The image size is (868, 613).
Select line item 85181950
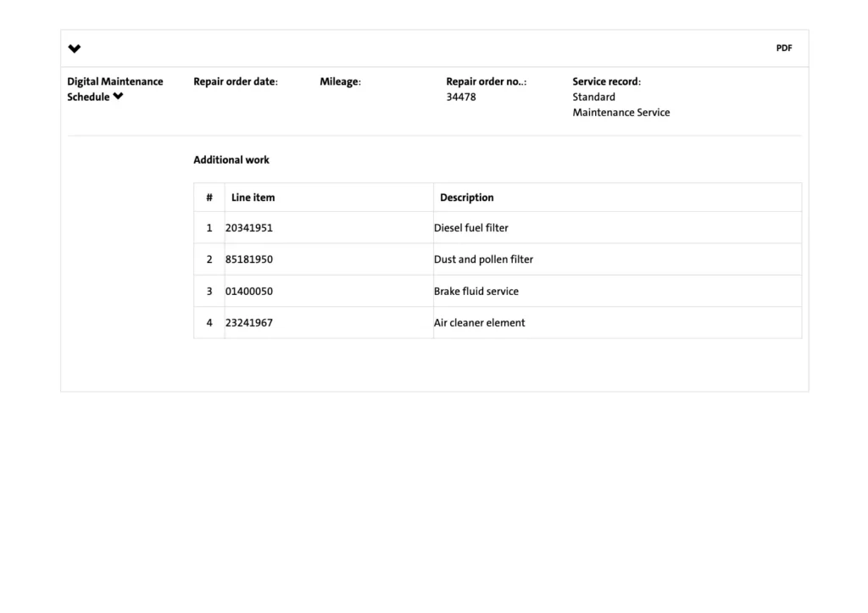[249, 259]
